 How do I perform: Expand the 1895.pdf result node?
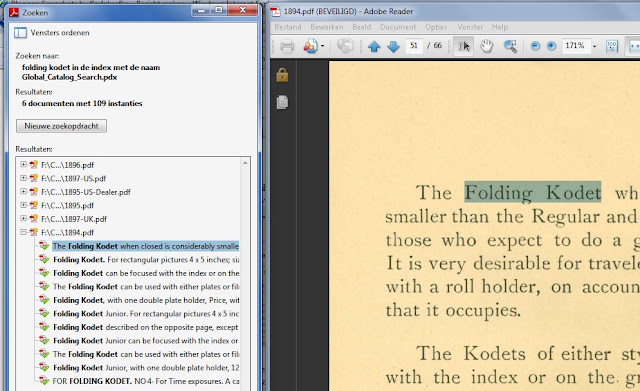[23, 205]
